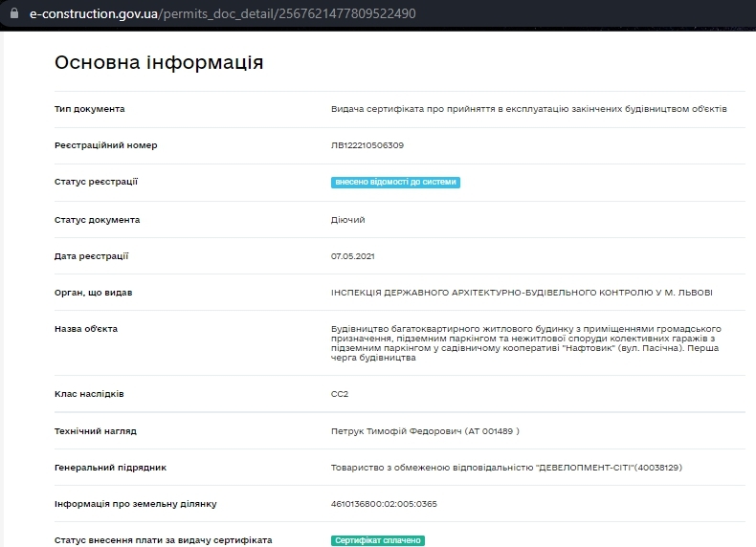Image resolution: width=756 pixels, height=547 pixels.
Task: Click document status value 'Діючий'
Action: (x=347, y=220)
